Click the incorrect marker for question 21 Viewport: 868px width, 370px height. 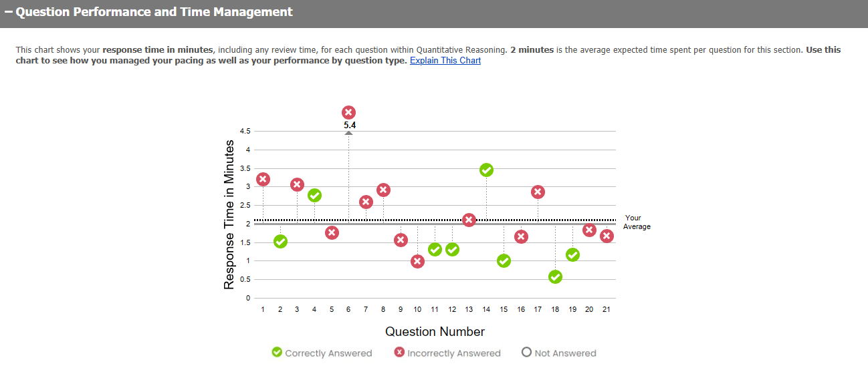coord(607,236)
